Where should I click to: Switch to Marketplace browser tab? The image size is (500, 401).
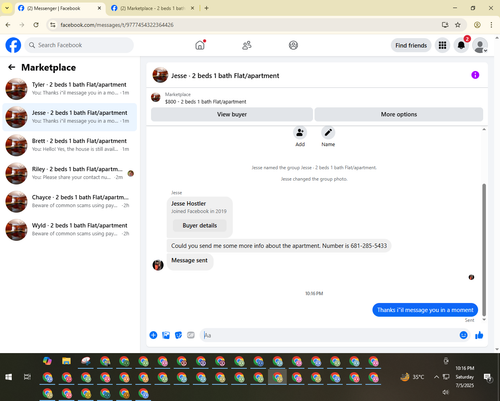pyautogui.click(x=152, y=8)
